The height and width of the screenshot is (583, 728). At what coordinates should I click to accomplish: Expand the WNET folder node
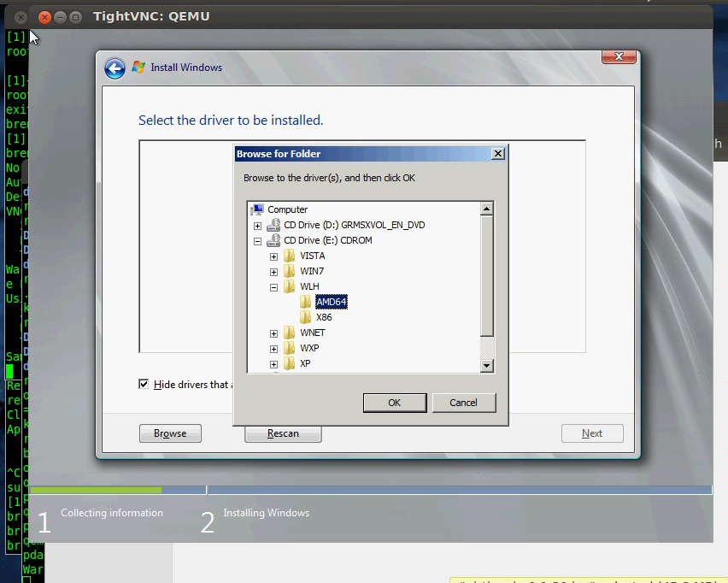pyautogui.click(x=273, y=333)
